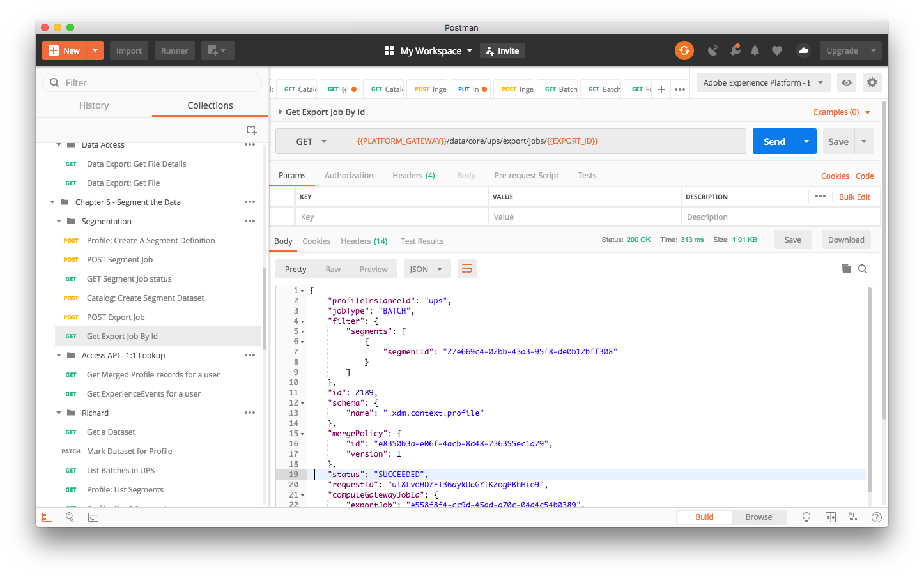Open Richard folder three dots options

point(250,413)
